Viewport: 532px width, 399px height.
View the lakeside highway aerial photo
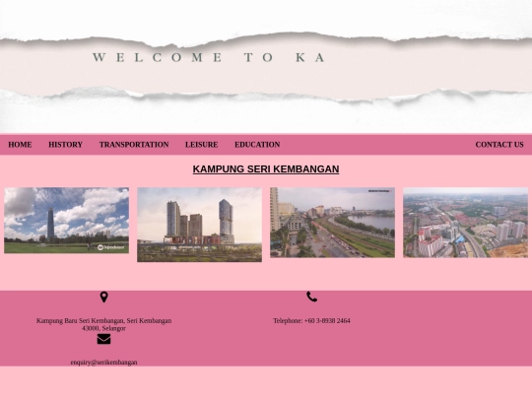point(333,223)
